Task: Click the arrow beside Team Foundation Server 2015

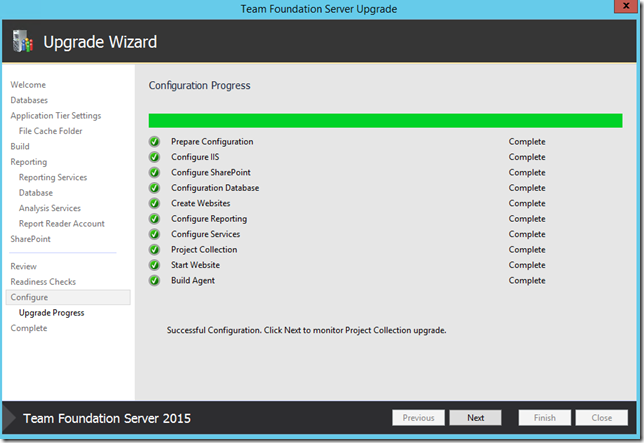Action: 9,418
